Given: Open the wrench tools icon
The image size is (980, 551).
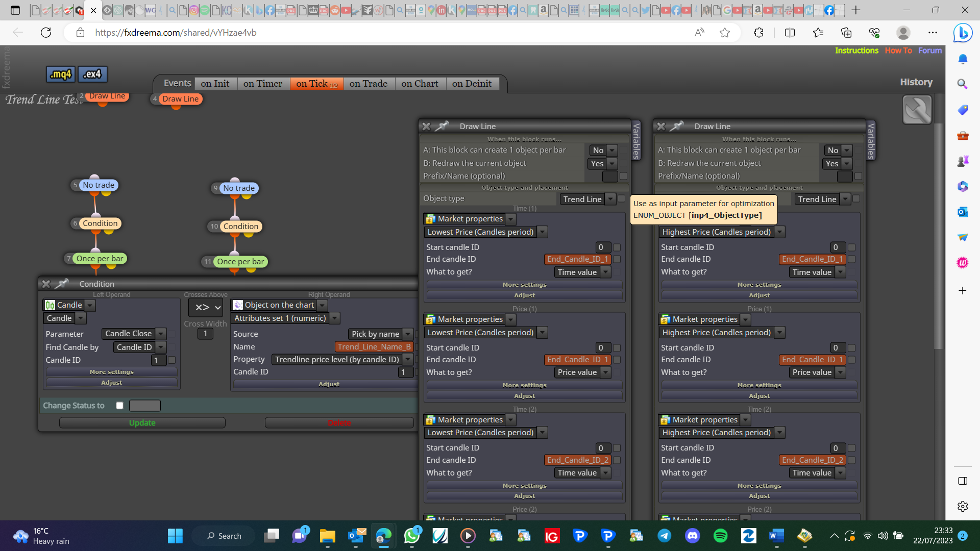Looking at the screenshot, I should pyautogui.click(x=917, y=110).
